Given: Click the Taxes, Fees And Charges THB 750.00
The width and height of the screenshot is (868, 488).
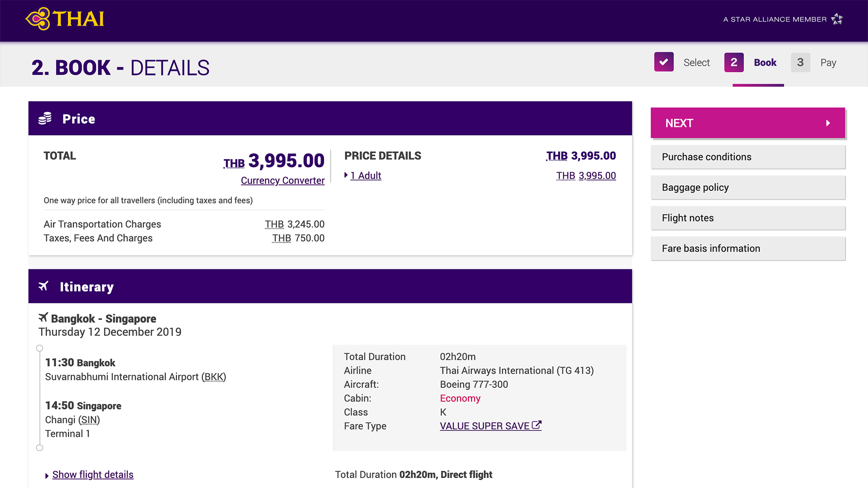Looking at the screenshot, I should 298,238.
